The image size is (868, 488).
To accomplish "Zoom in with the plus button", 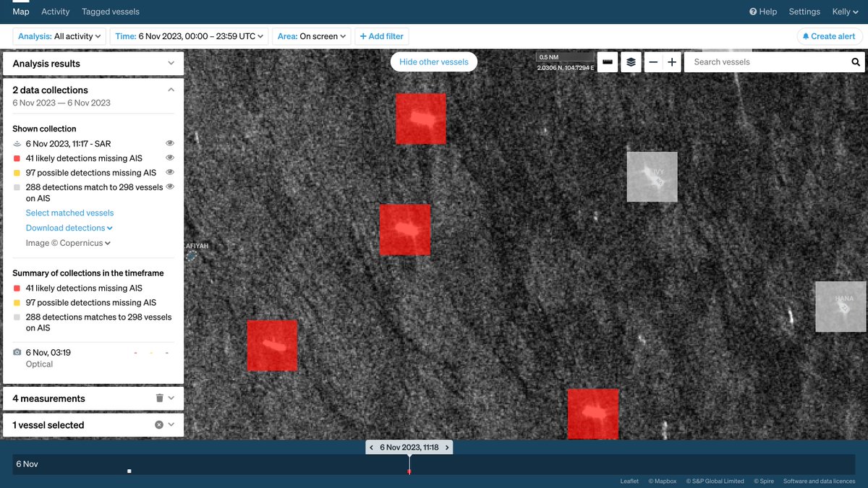I will coord(672,62).
